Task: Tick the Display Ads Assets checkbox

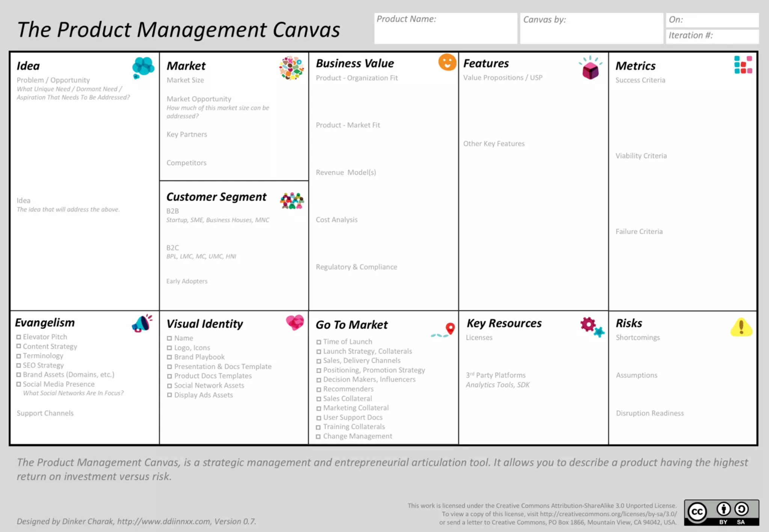Action: tap(169, 395)
